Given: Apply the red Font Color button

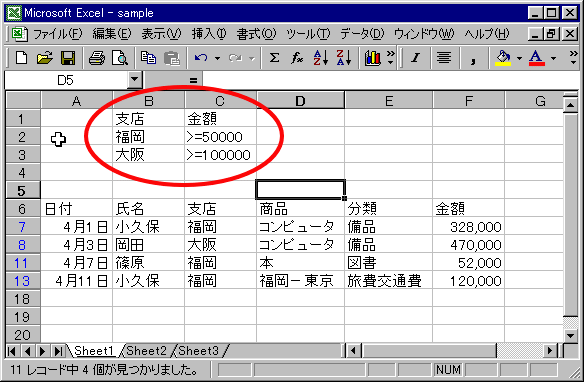Looking at the screenshot, I should [x=536, y=58].
